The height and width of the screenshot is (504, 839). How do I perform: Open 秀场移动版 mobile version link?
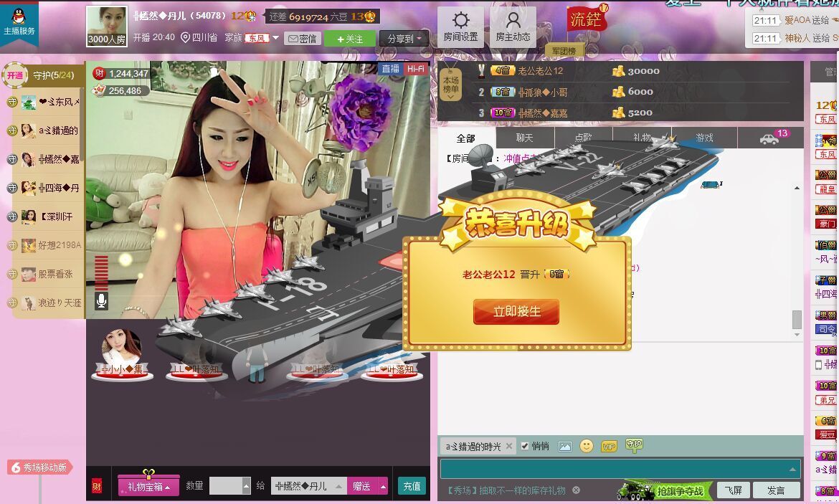pos(40,467)
